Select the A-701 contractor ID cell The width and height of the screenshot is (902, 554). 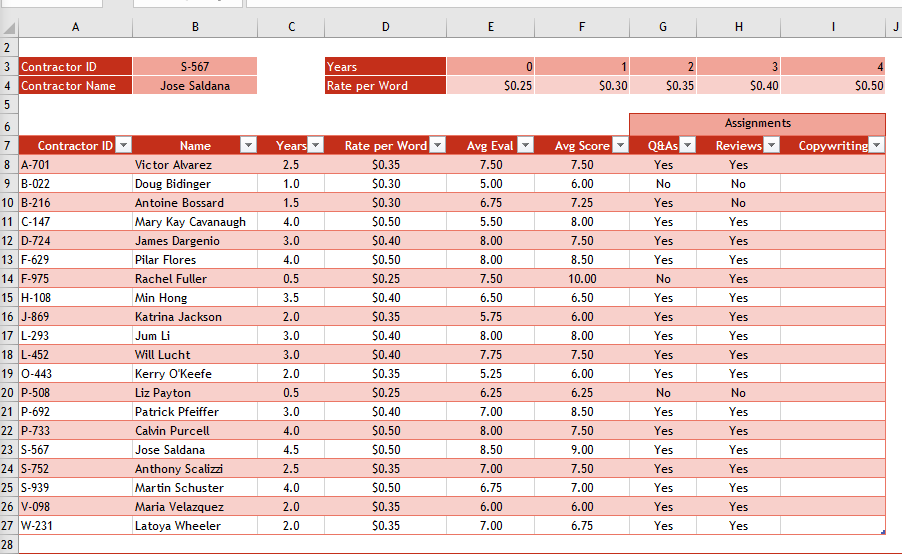click(x=75, y=165)
